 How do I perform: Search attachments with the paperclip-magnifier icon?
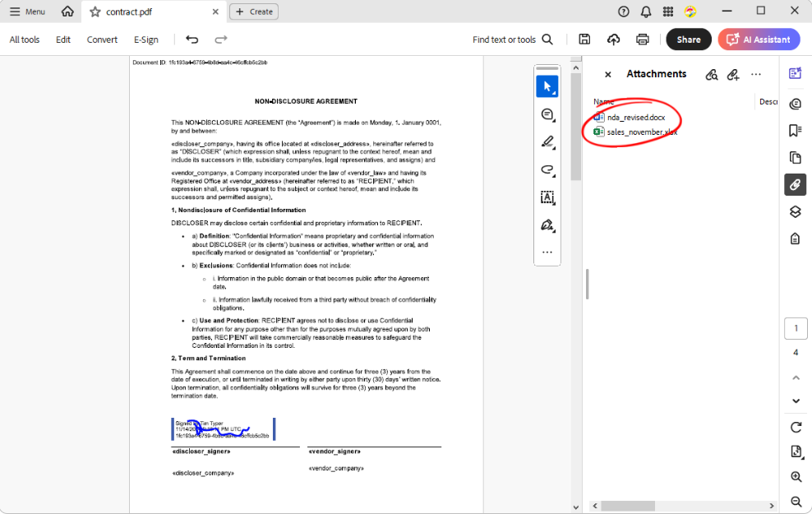(712, 75)
